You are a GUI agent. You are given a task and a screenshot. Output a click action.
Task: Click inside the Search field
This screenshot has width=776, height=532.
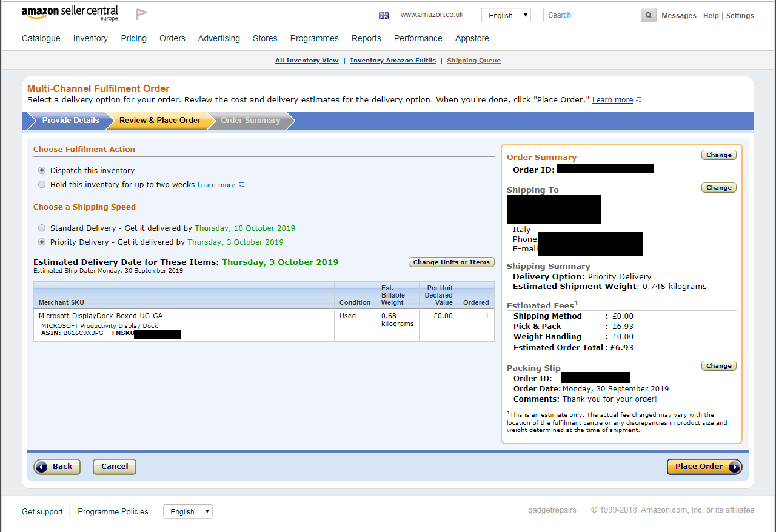[x=592, y=15]
